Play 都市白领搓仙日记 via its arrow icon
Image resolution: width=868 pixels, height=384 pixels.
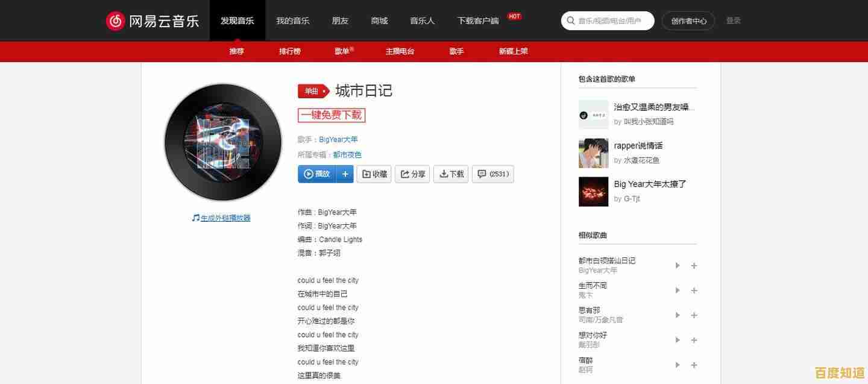click(677, 265)
